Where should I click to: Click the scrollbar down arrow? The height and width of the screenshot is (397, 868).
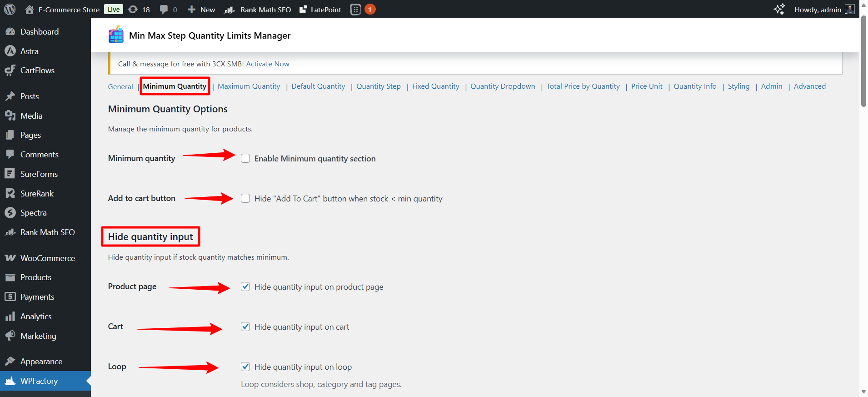click(x=863, y=392)
